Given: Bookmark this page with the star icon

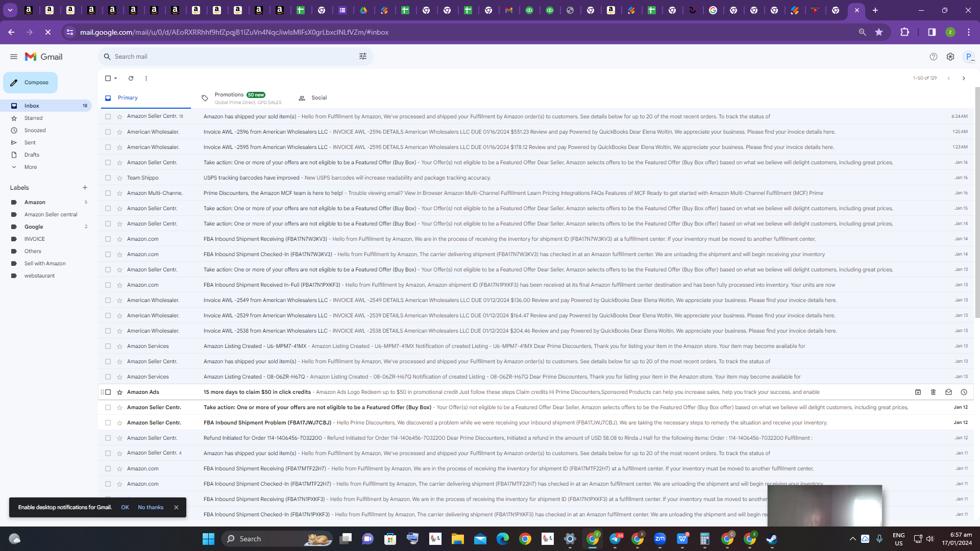Looking at the screenshot, I should coord(879,32).
